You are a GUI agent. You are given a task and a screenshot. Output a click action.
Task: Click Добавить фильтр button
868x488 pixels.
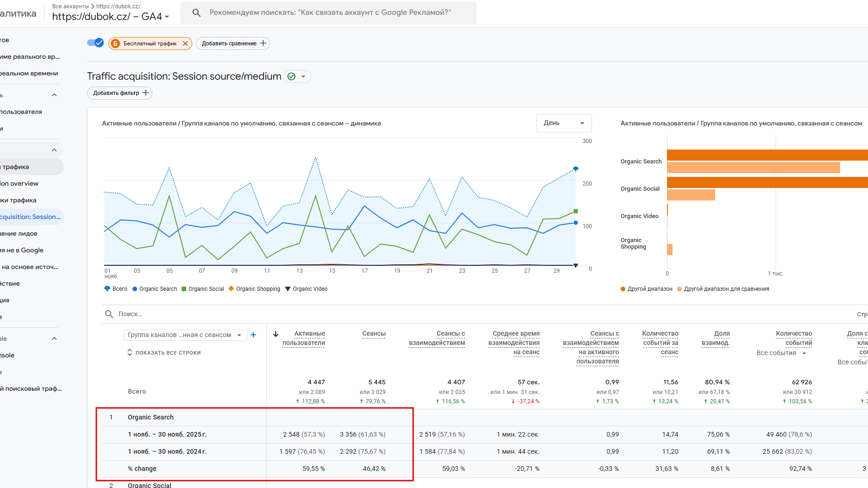click(120, 93)
